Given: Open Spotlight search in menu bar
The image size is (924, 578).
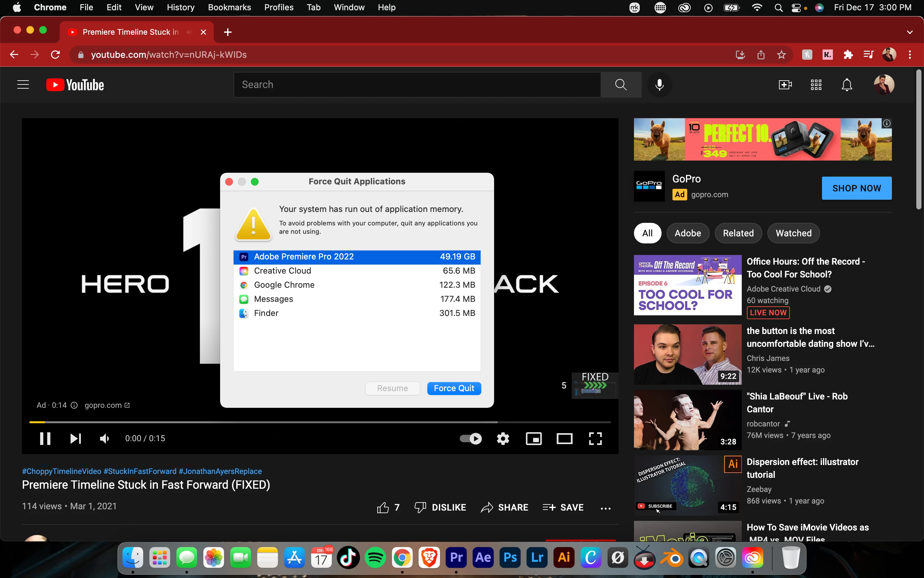Looking at the screenshot, I should pyautogui.click(x=779, y=8).
